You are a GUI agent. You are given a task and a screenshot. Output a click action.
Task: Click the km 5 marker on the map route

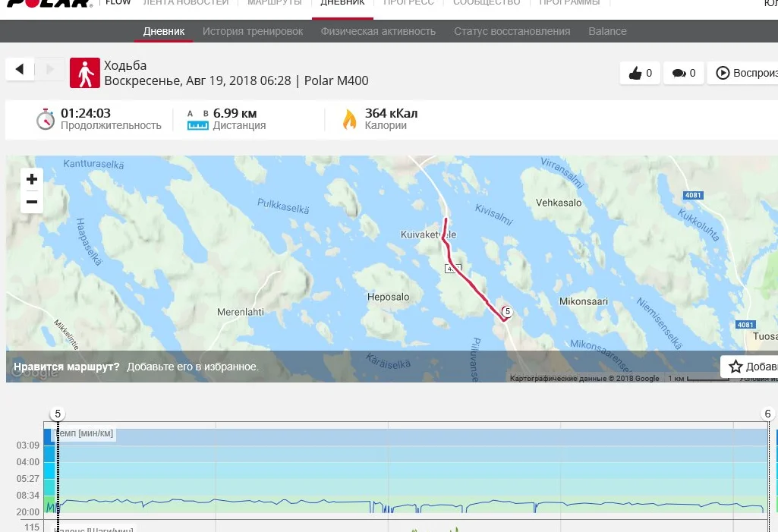(x=507, y=312)
